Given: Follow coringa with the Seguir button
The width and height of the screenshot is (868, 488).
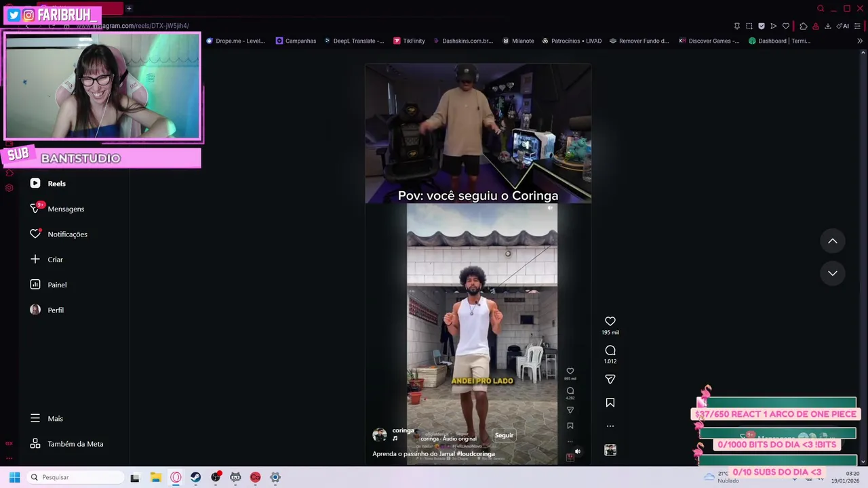Looking at the screenshot, I should pyautogui.click(x=504, y=435).
